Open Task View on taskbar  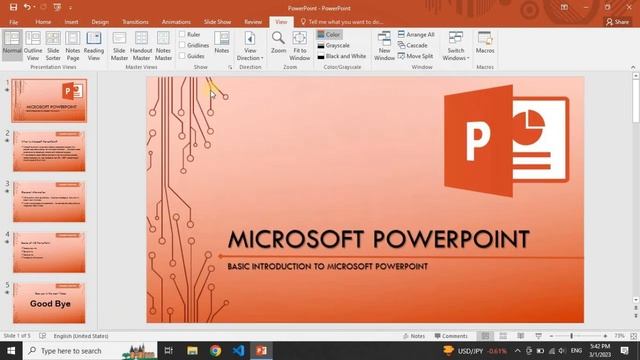click(x=169, y=351)
